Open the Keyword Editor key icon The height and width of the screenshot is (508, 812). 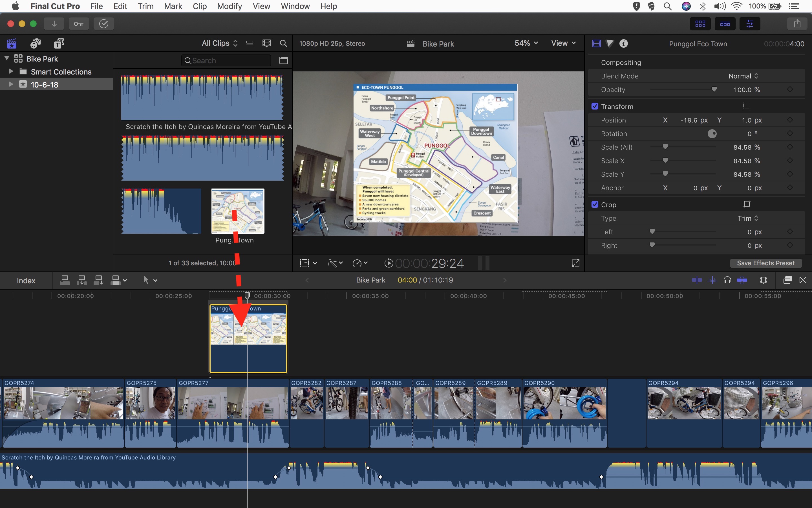coord(78,23)
